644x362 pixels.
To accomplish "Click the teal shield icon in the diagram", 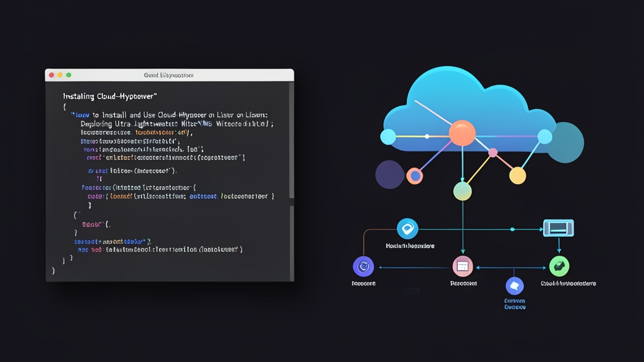I will click(408, 229).
